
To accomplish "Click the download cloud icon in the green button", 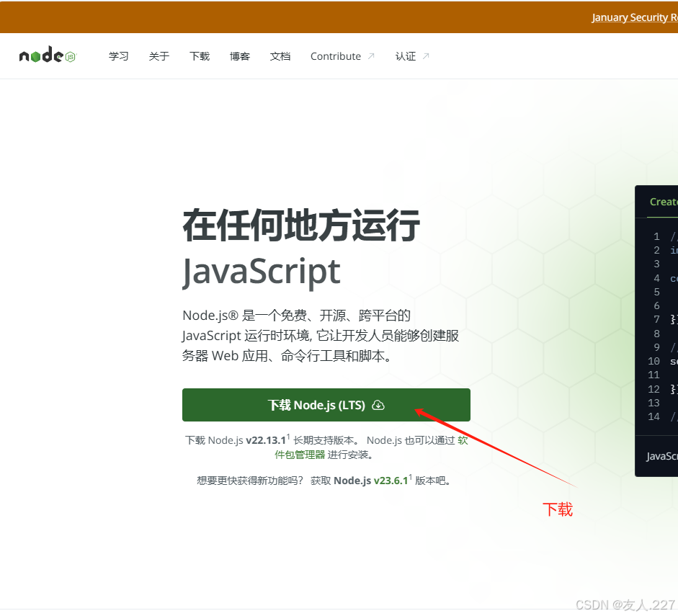I will tap(378, 405).
